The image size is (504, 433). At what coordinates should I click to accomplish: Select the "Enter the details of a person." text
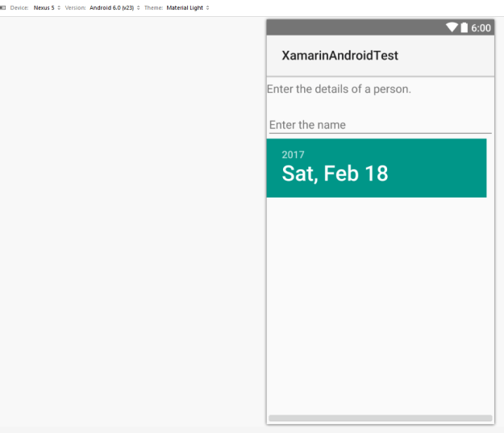(339, 89)
